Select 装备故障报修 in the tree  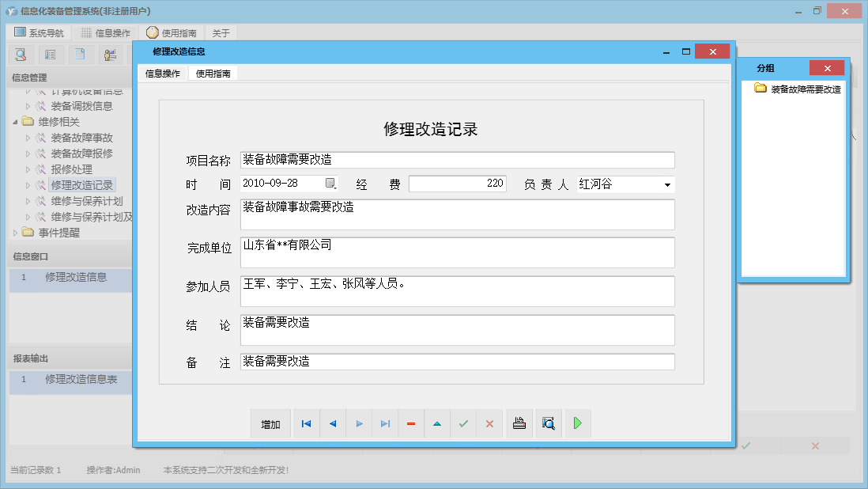(x=81, y=154)
